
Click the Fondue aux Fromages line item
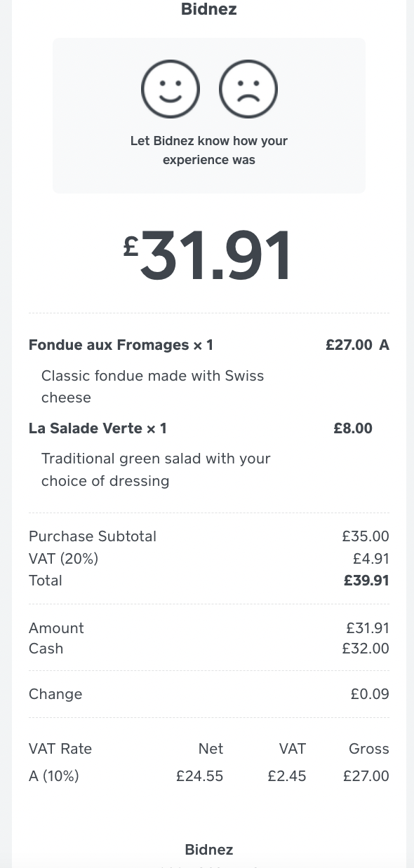pos(121,344)
